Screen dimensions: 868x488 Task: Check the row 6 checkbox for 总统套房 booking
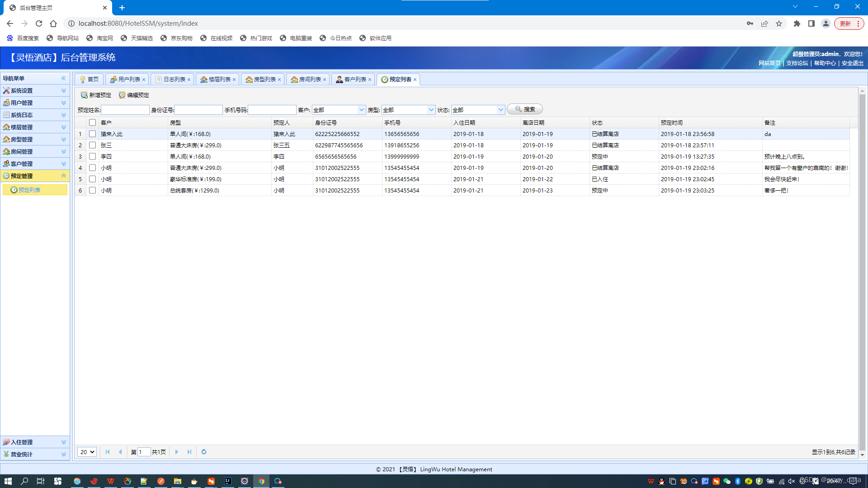92,190
